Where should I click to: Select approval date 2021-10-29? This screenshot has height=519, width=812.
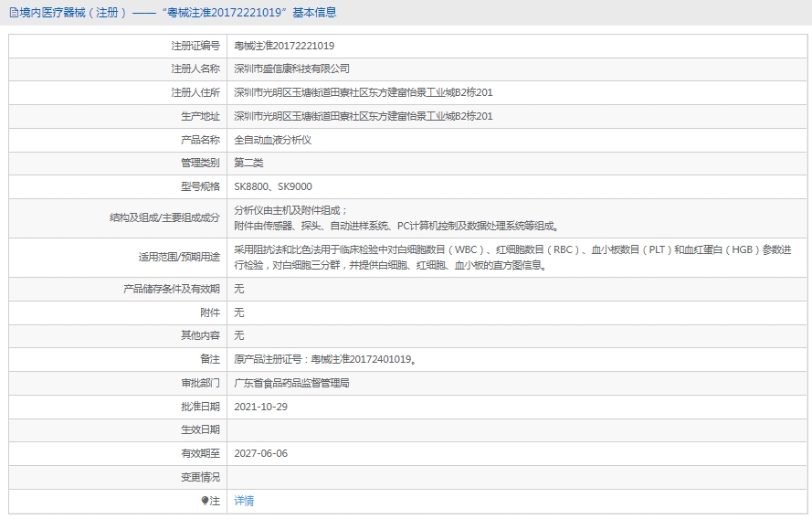[x=260, y=408]
